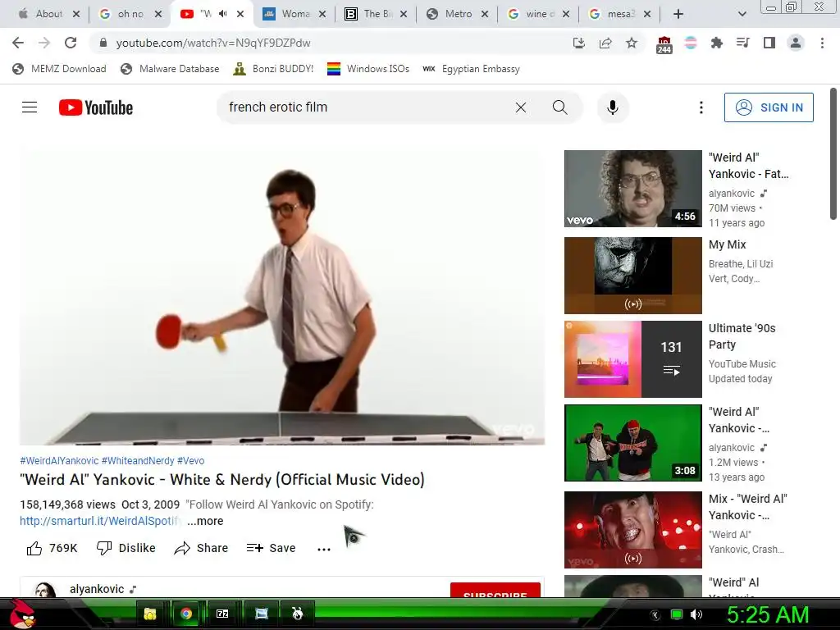The image size is (840, 630).
Task: Open the Weird Al Fat video thumbnail
Action: (632, 189)
